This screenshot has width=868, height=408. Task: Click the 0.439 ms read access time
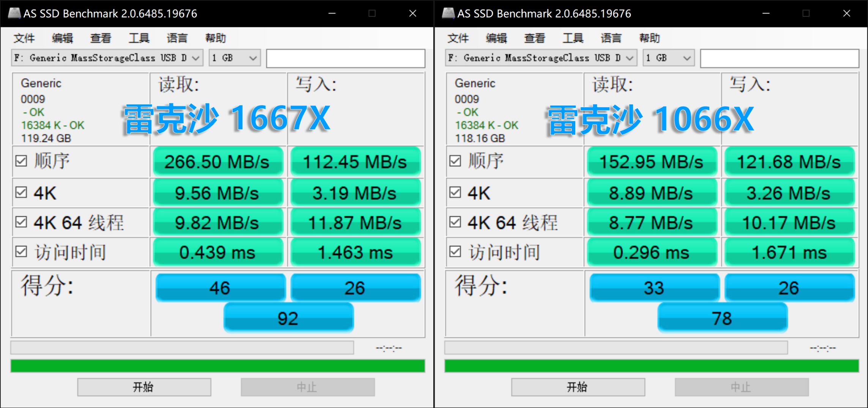[x=218, y=252]
